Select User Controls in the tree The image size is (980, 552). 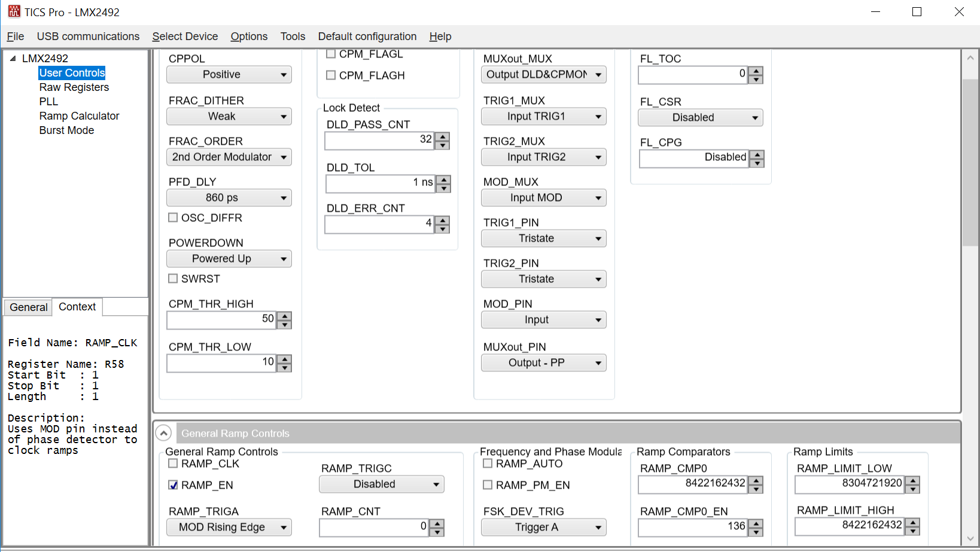coord(72,73)
